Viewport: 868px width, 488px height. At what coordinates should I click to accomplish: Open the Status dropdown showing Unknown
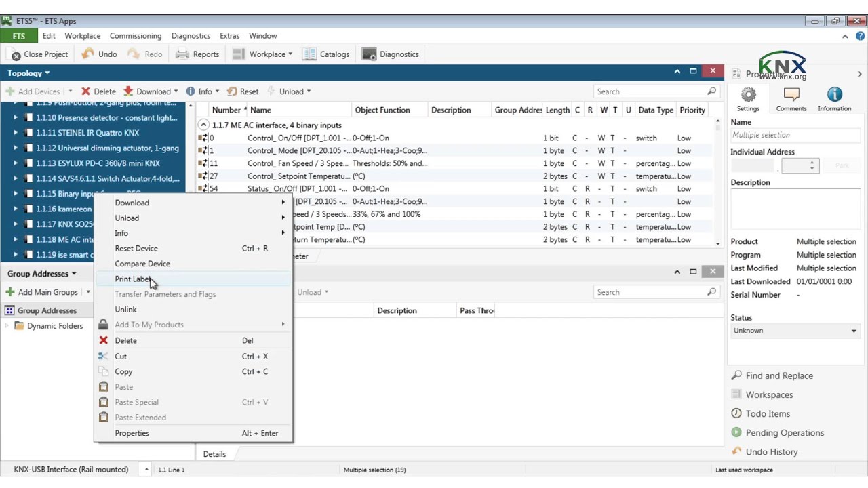coord(795,331)
